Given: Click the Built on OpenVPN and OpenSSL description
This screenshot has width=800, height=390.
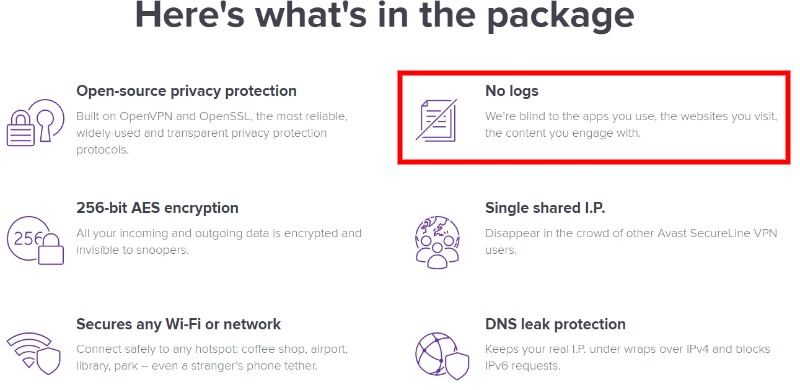Looking at the screenshot, I should click(x=212, y=133).
